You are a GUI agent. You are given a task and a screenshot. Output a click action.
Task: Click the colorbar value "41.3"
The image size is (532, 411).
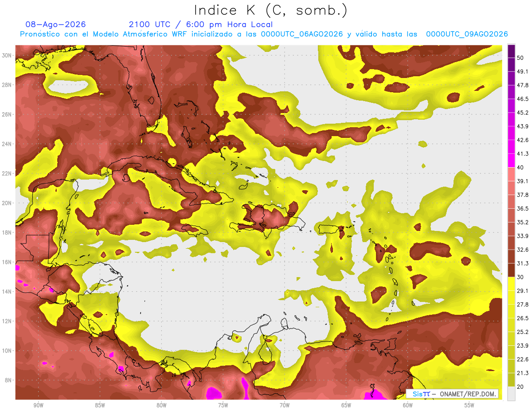pos(523,154)
